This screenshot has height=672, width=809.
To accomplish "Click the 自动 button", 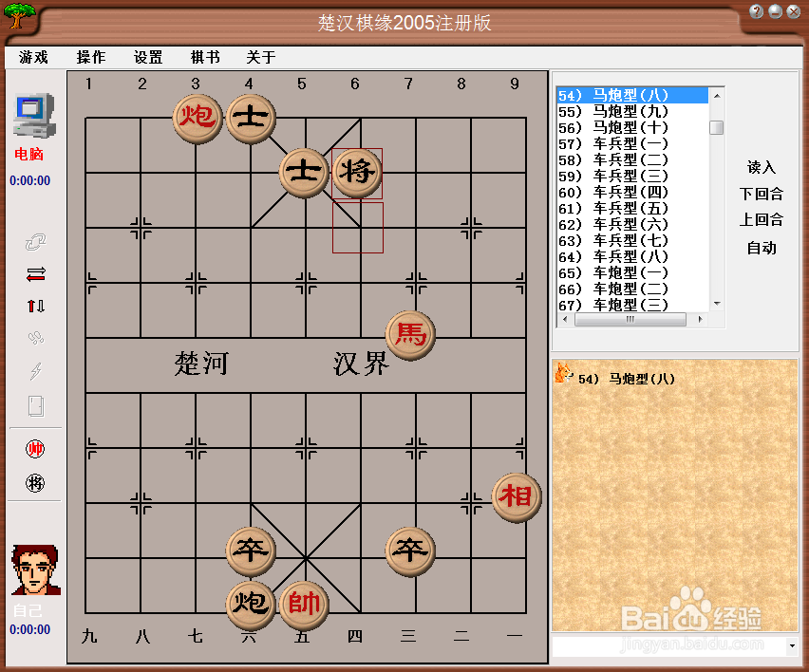I will (762, 248).
